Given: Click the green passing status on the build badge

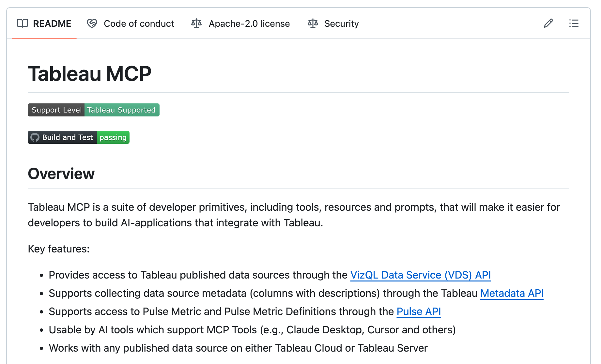Looking at the screenshot, I should coord(113,137).
